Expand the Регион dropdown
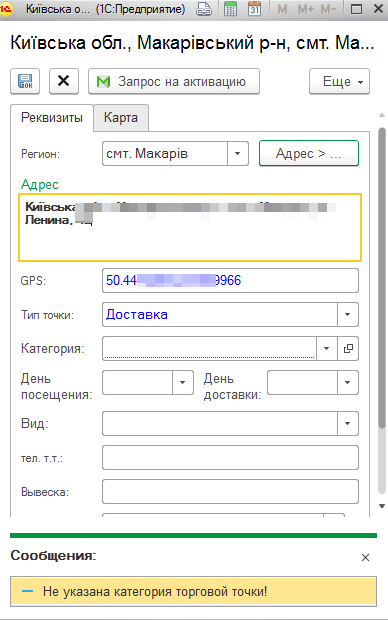 [237, 153]
